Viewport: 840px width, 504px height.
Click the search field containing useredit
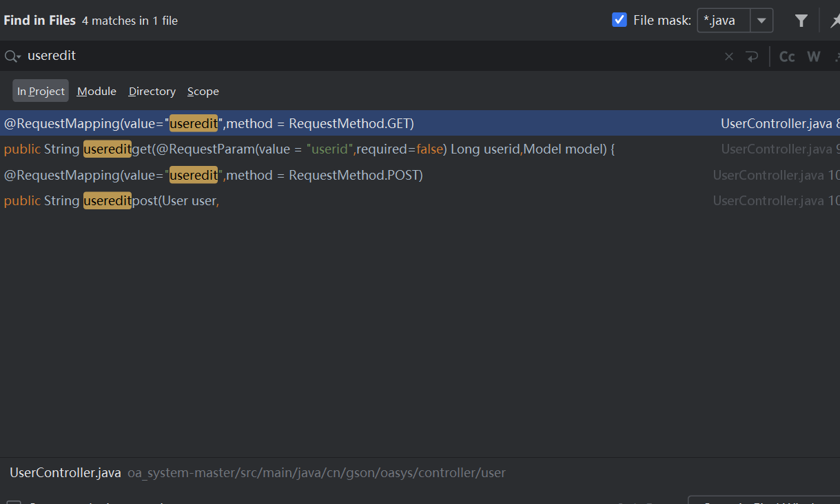click(x=345, y=56)
